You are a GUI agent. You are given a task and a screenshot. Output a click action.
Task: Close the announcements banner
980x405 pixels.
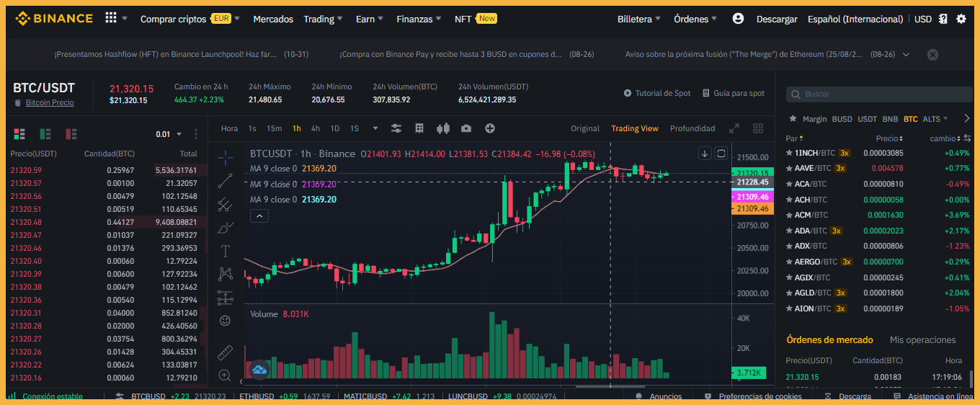click(932, 55)
